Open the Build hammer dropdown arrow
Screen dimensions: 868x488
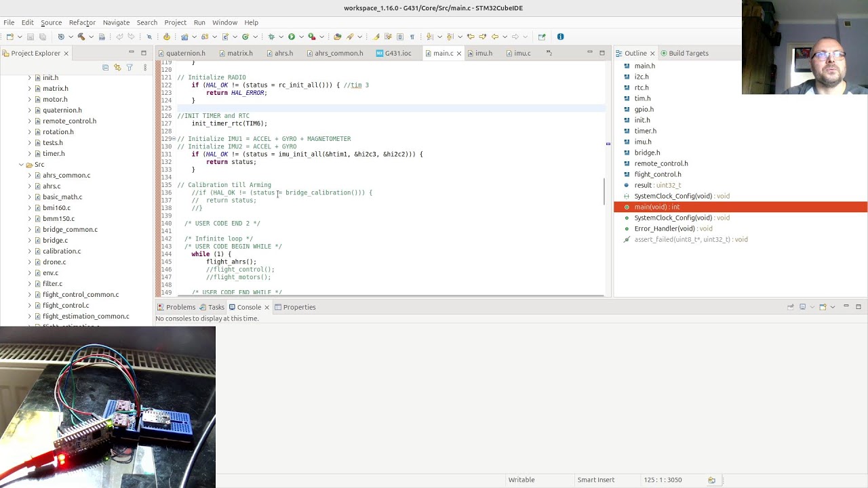(91, 37)
